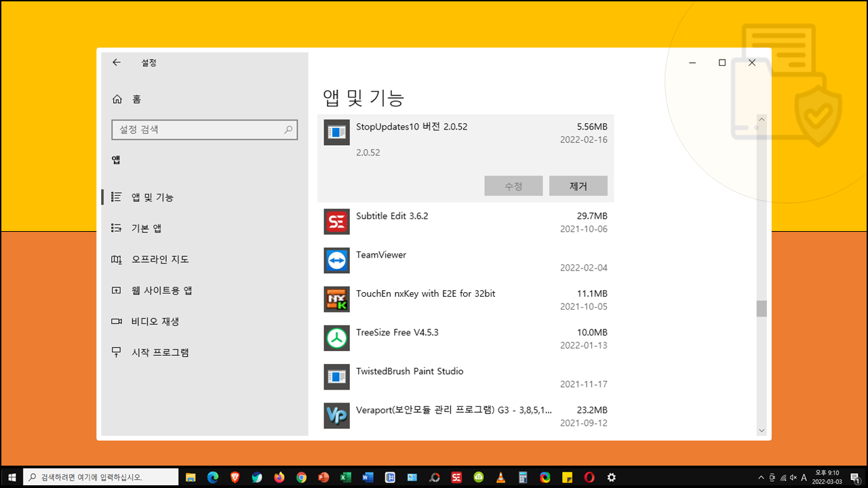This screenshot has width=868, height=488.
Task: Open the Windows Start menu
Action: point(12,477)
